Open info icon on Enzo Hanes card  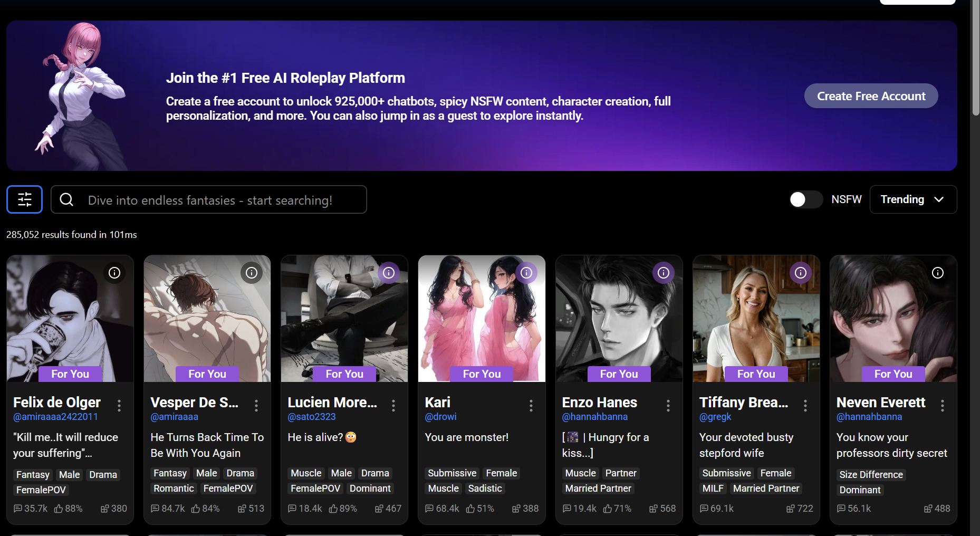(x=664, y=273)
